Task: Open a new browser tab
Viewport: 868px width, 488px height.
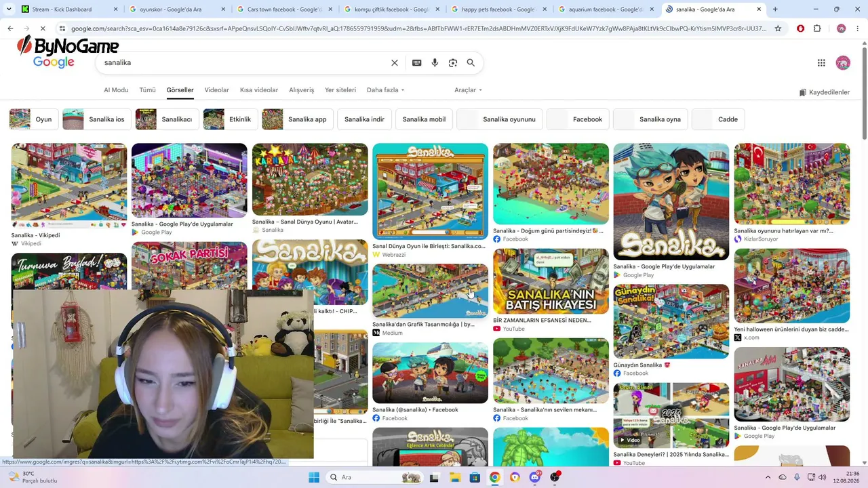Action: [775, 9]
